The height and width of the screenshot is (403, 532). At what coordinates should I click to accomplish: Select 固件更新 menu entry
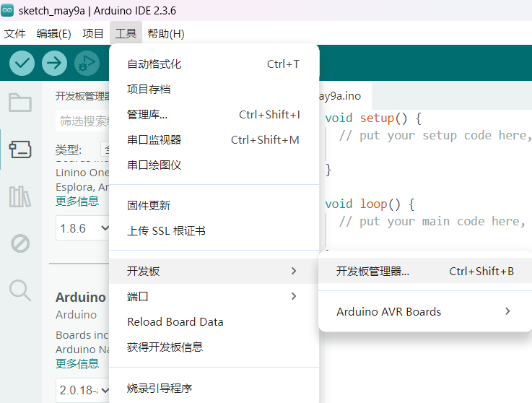point(214,205)
